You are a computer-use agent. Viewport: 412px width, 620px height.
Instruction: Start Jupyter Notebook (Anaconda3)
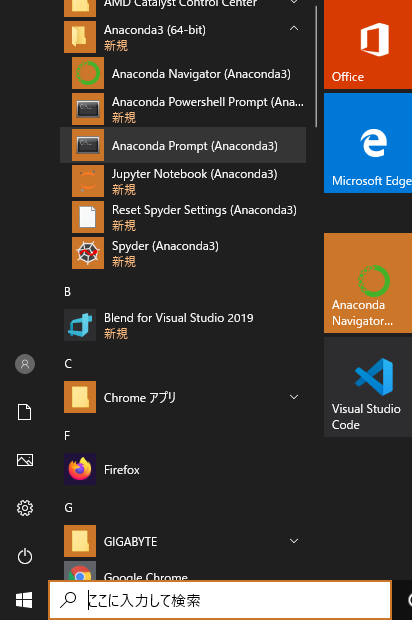pyautogui.click(x=183, y=181)
